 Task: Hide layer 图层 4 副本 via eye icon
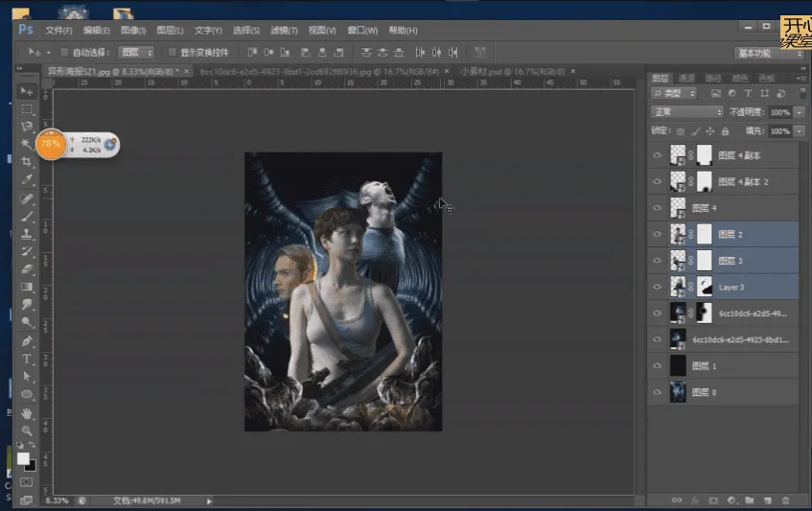tap(657, 155)
